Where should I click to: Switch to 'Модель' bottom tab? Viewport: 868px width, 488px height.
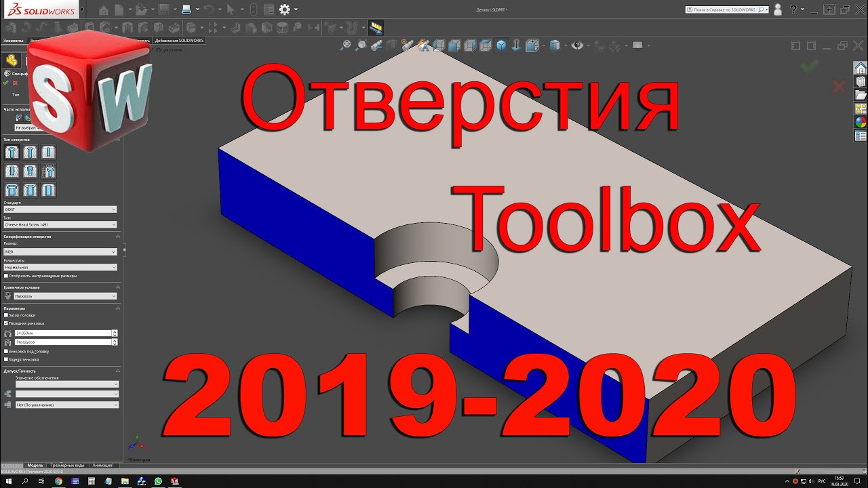35,466
